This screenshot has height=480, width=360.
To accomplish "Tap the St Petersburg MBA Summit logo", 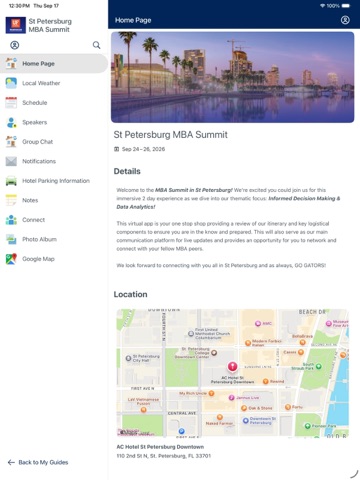I will point(16,25).
